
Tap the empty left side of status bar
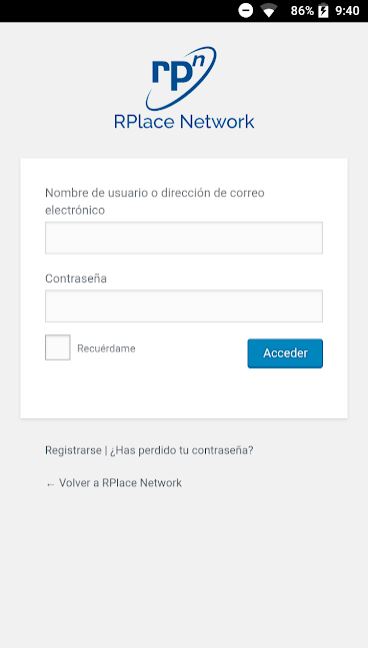[116, 11]
